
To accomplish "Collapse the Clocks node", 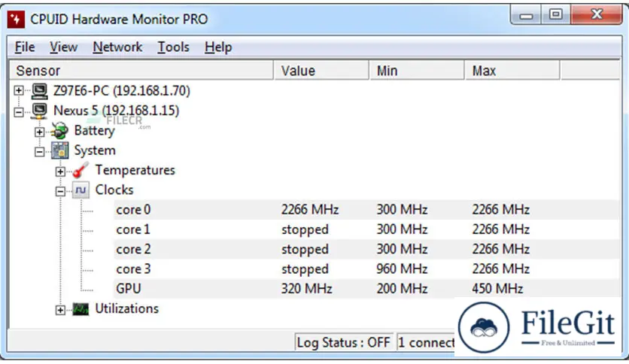I will (60, 191).
